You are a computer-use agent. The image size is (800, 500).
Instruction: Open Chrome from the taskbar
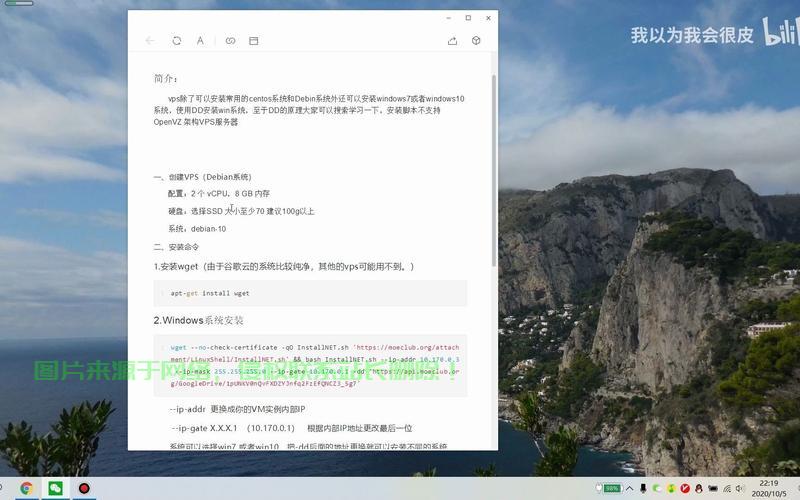26,489
